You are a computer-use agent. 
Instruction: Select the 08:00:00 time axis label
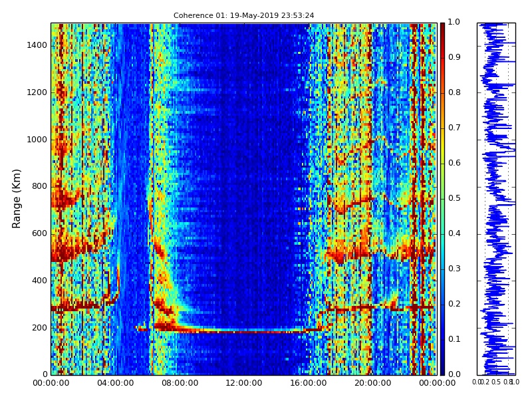click(x=180, y=383)
